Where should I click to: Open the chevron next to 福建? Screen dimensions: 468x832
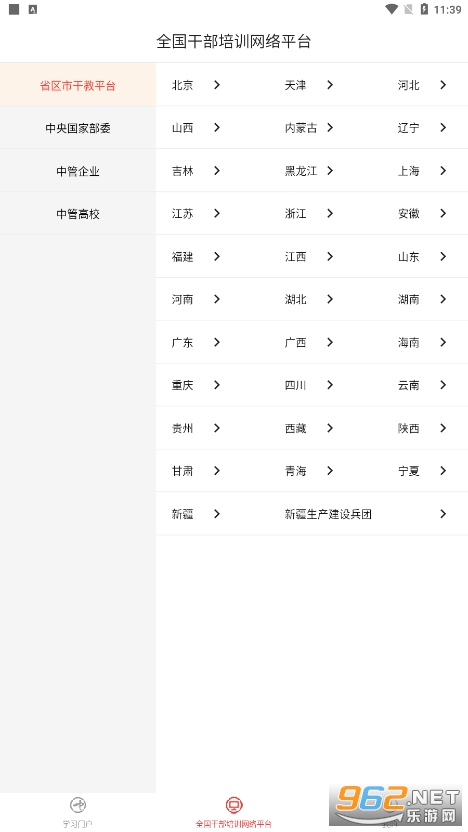[216, 256]
